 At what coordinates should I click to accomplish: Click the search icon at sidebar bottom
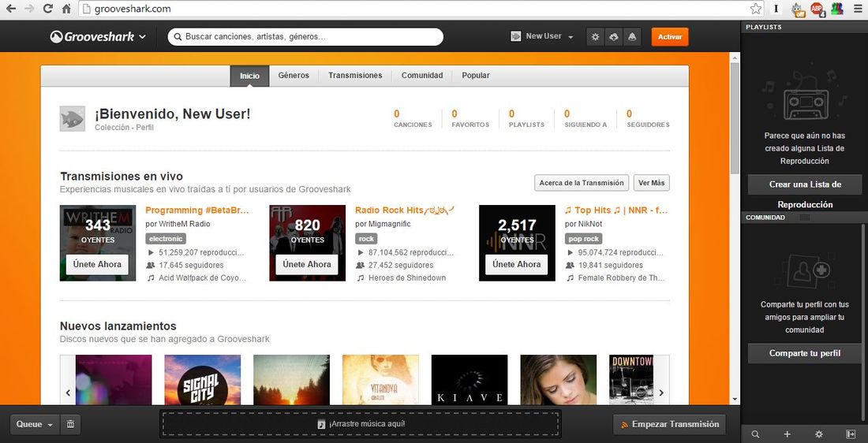[756, 434]
